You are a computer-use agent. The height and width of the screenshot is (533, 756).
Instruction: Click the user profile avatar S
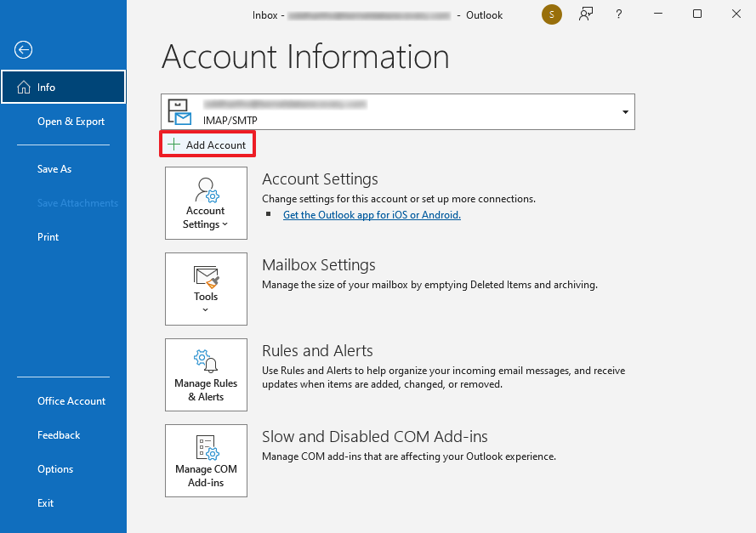552,14
